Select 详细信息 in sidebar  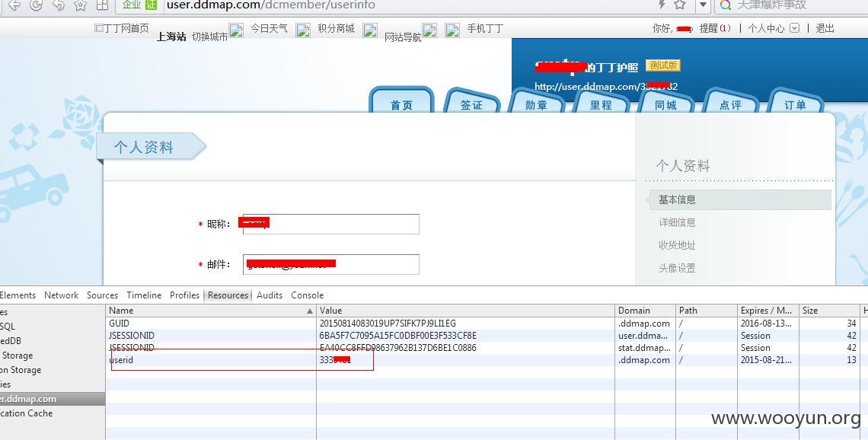tap(677, 222)
